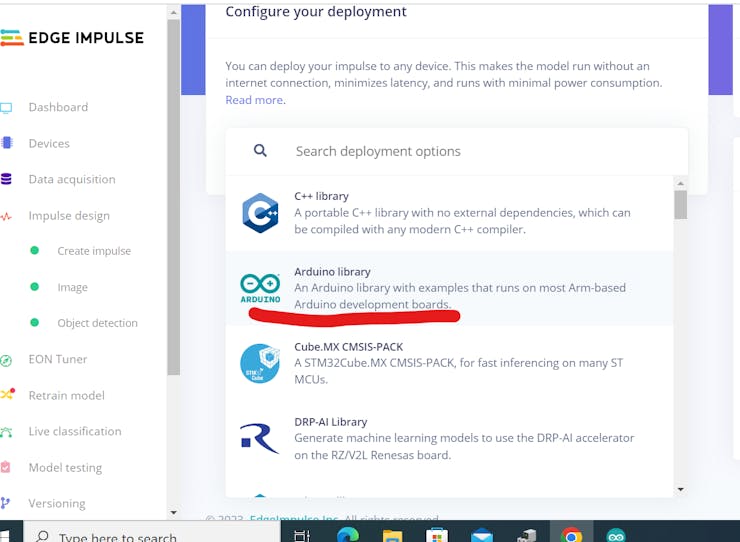This screenshot has width=740, height=542.
Task: Go to the Devices page
Action: [x=49, y=144]
